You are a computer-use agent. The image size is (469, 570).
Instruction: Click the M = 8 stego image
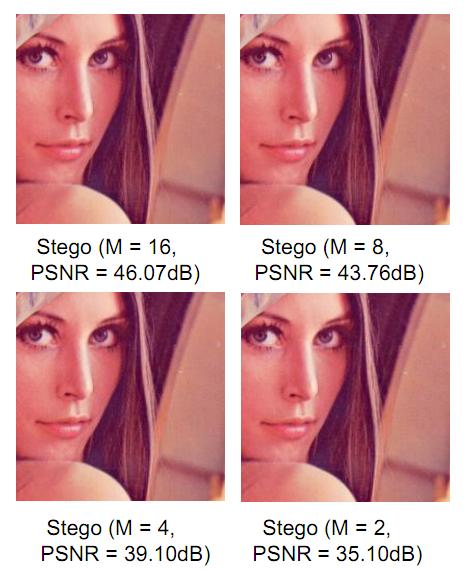click(x=345, y=119)
